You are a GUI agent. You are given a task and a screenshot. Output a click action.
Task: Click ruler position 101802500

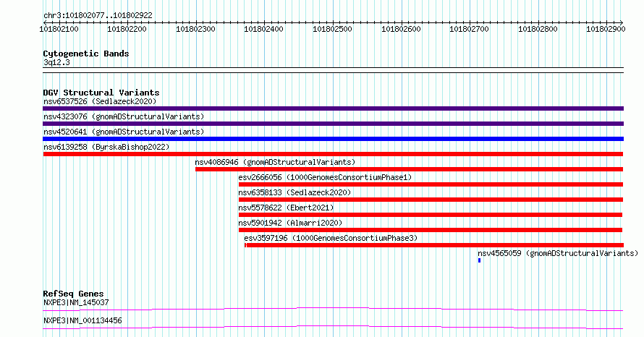[x=332, y=29]
